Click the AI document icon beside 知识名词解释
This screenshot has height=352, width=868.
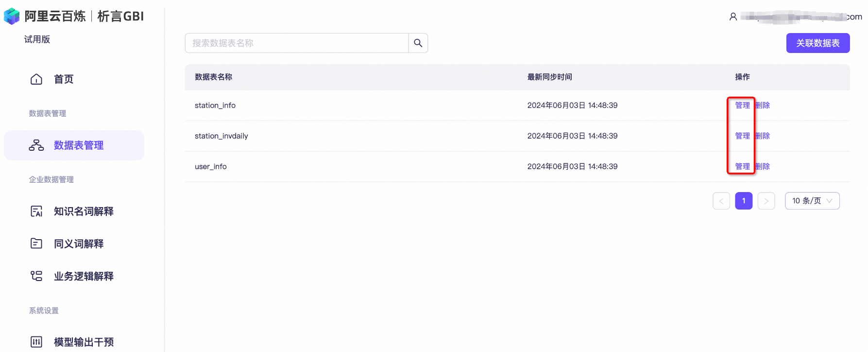point(36,211)
